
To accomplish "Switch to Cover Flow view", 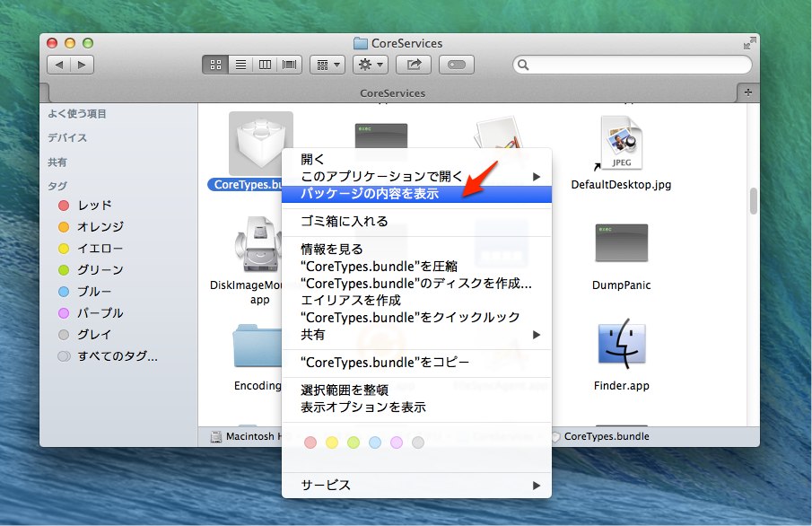I will 290,65.
